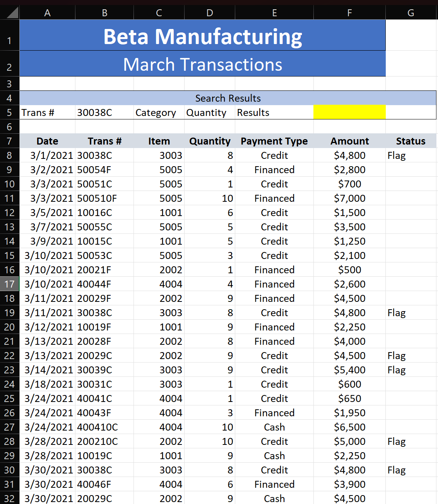Select transaction cell 40046F
Screen dimensions: 438x504
click(x=104, y=484)
